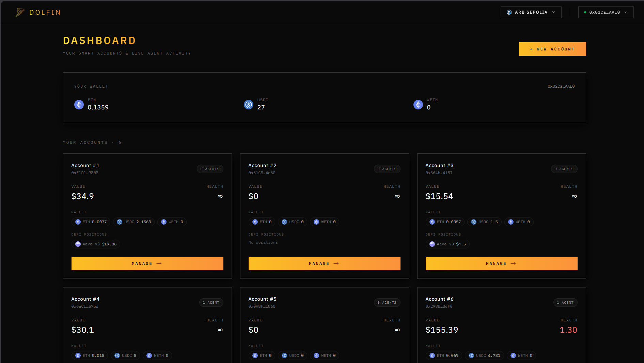The width and height of the screenshot is (644, 363).
Task: Click ETH 0.0077 chip in Account #1
Action: pos(91,222)
